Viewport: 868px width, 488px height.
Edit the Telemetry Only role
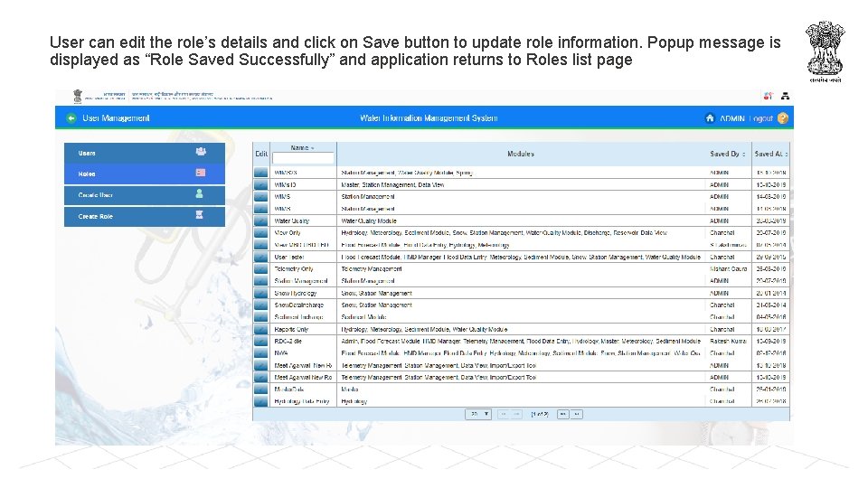coord(260,269)
